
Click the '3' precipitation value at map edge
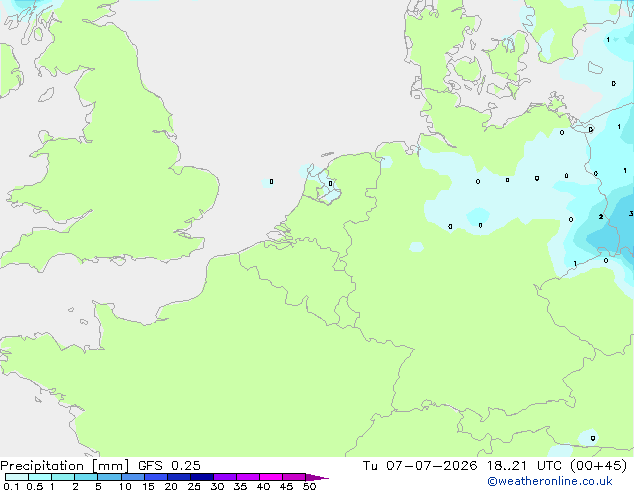pyautogui.click(x=631, y=213)
